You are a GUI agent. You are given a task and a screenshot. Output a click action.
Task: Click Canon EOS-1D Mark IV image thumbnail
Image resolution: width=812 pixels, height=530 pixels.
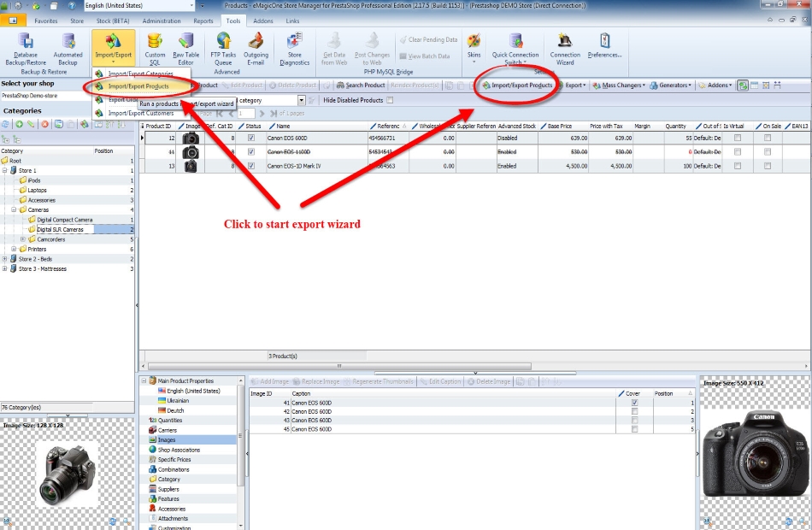191,167
